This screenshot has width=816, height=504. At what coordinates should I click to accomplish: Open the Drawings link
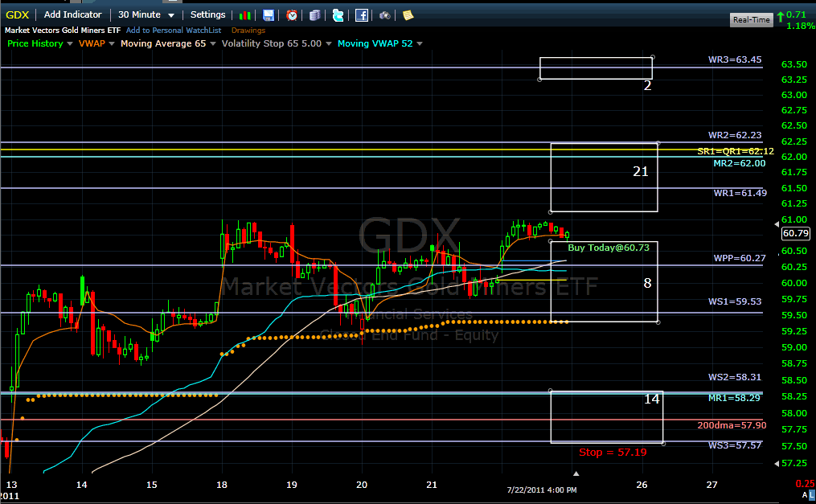(248, 31)
